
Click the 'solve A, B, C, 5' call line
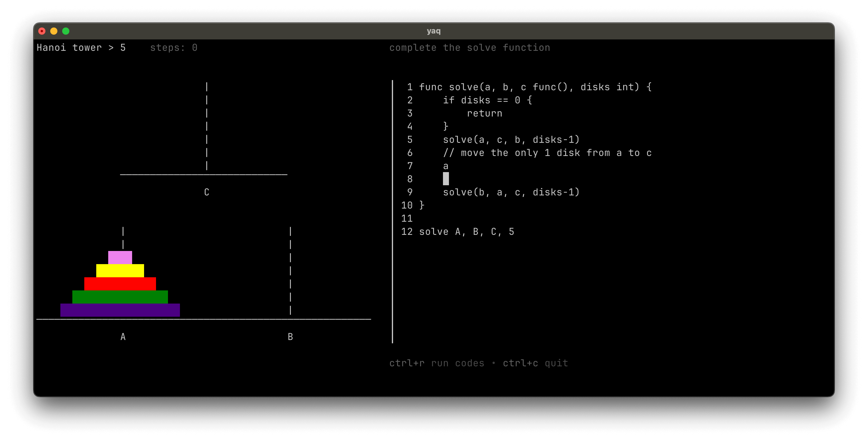tap(466, 232)
